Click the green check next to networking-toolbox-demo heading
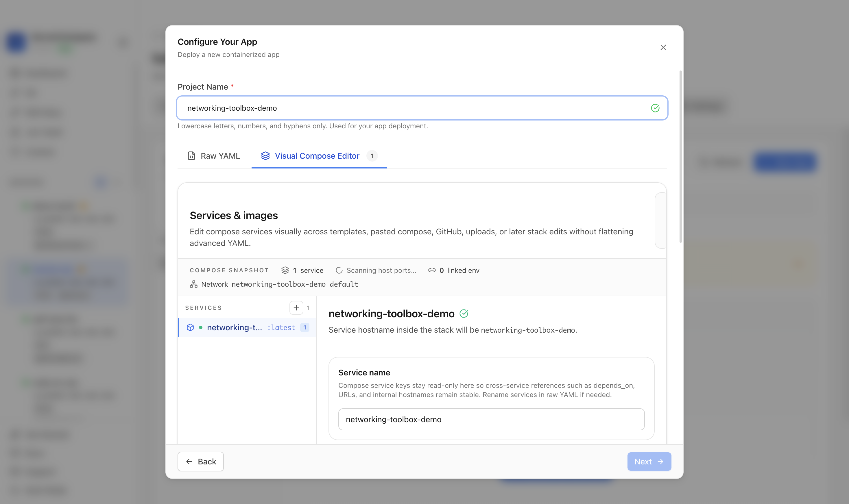The height and width of the screenshot is (504, 849). coord(464,314)
